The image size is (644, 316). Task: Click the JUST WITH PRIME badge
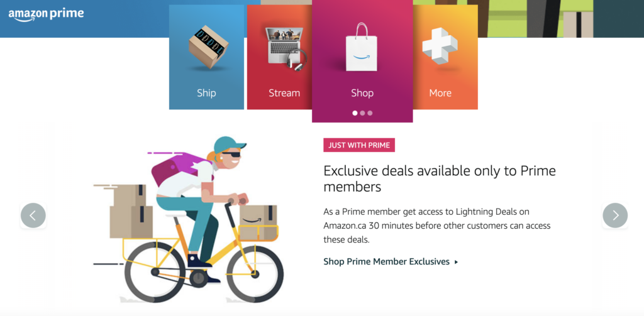click(359, 145)
